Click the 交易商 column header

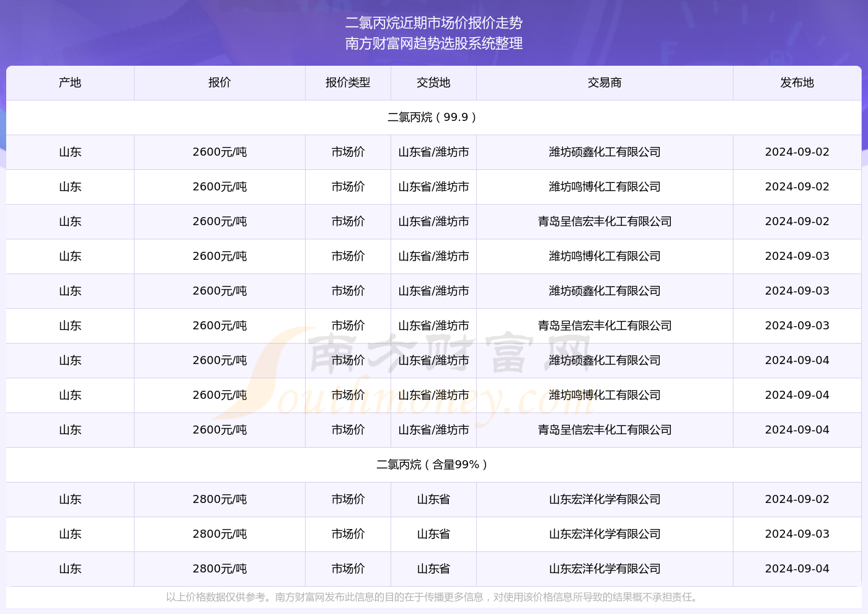coord(604,82)
